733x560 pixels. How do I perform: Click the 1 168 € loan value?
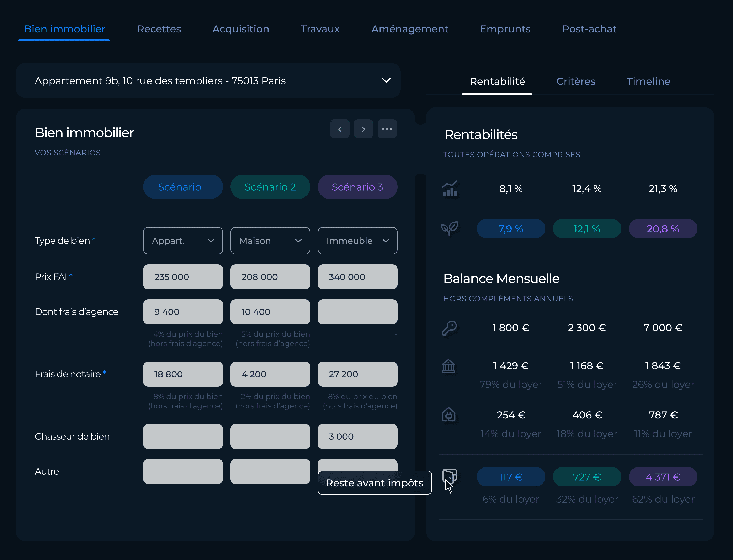[x=587, y=366]
